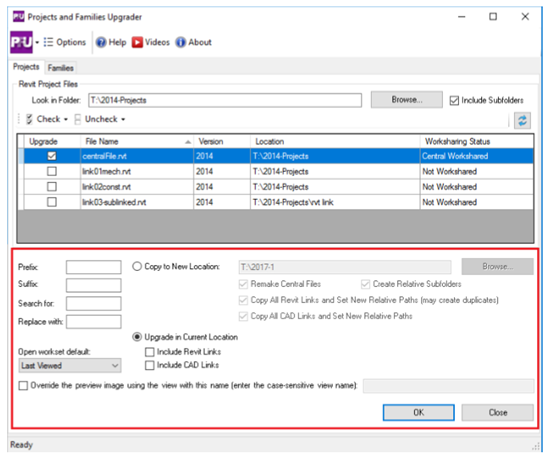Viewport: 550px width, 457px height.
Task: Enable Include Revit Links
Action: pyautogui.click(x=149, y=352)
